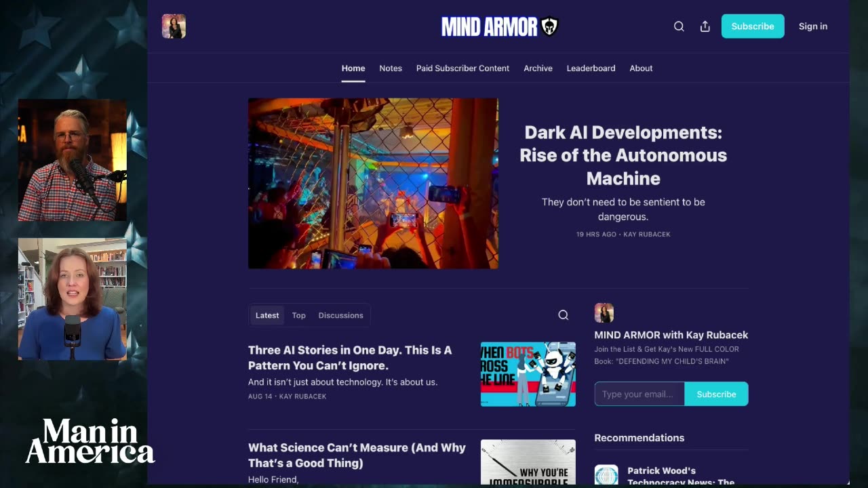Click the Sign in link
The height and width of the screenshot is (488, 868).
point(813,26)
